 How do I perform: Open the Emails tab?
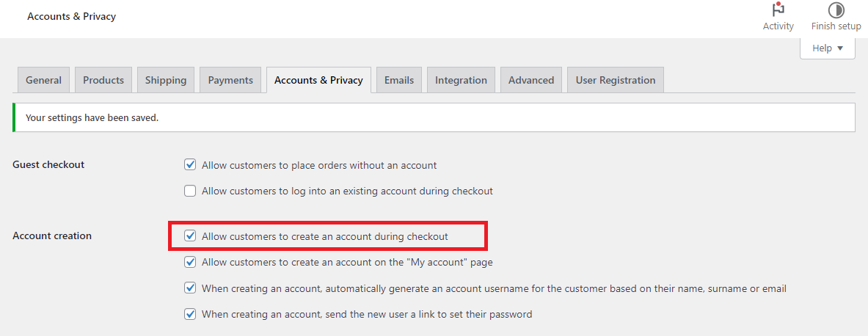coord(399,80)
